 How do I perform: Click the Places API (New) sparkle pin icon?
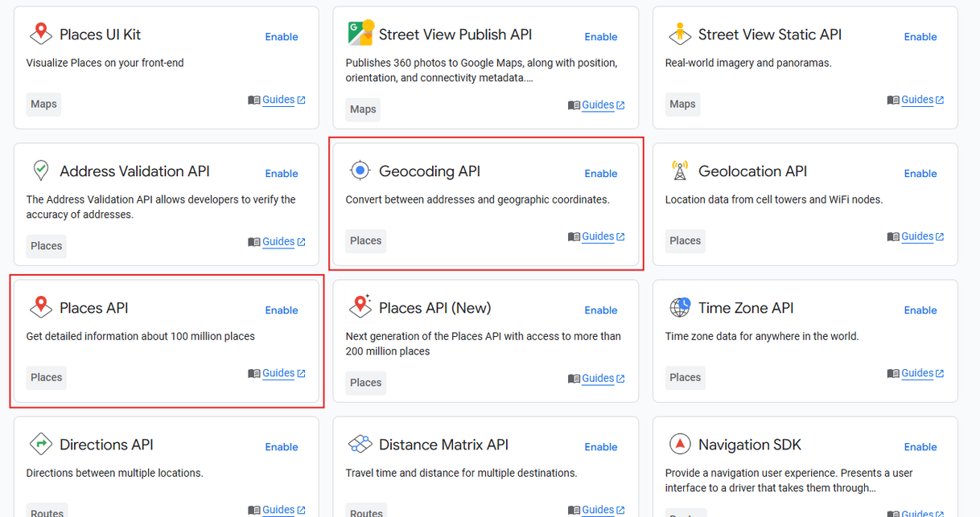click(x=360, y=306)
